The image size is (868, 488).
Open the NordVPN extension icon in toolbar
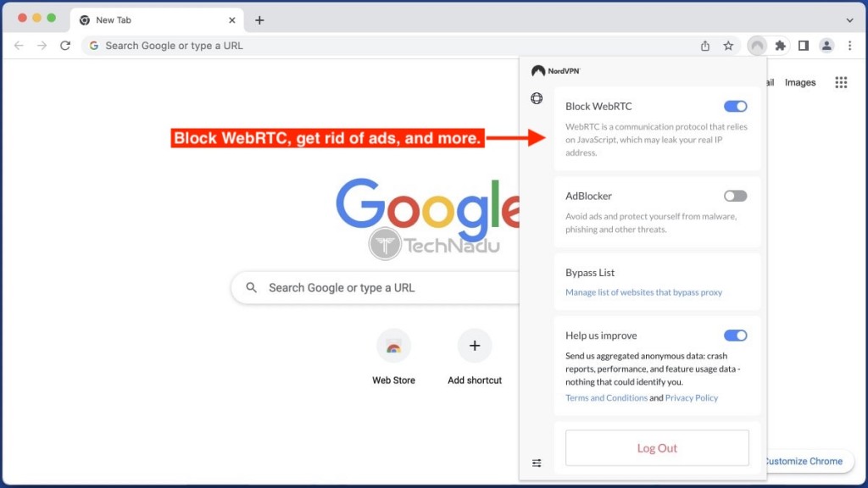coord(757,46)
